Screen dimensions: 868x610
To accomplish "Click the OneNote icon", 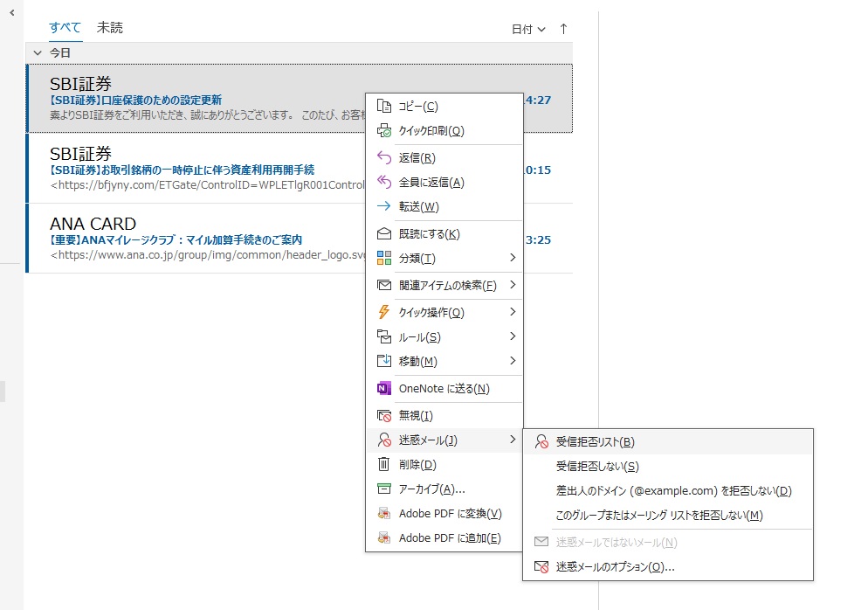I will (x=383, y=388).
